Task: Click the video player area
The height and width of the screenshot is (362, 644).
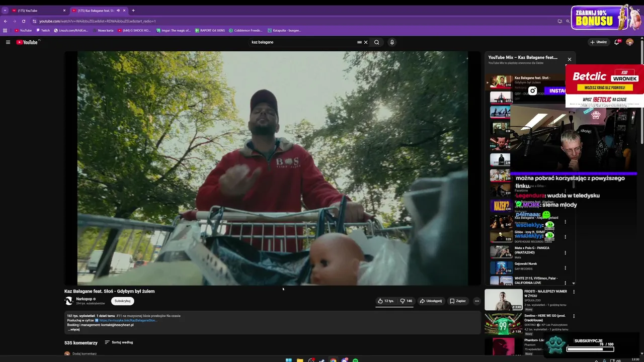Action: (272, 168)
